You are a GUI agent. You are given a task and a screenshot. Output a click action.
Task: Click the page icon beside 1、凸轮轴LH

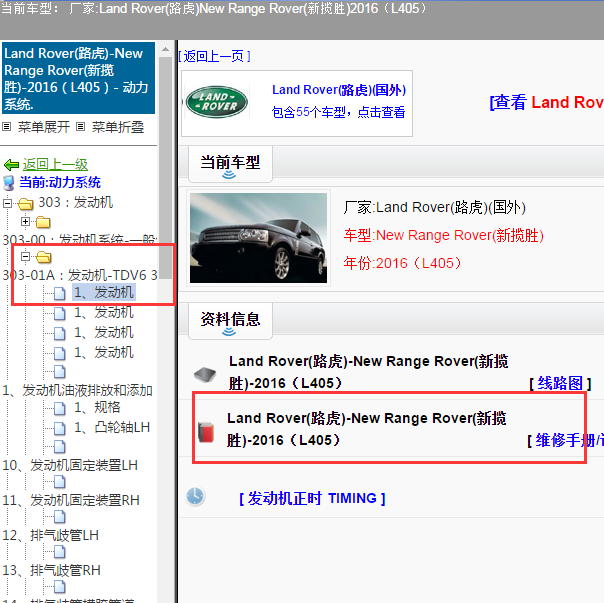click(x=59, y=428)
